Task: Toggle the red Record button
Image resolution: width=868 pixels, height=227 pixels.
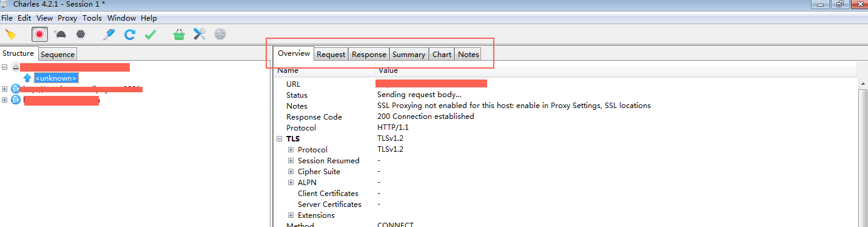Action: [39, 35]
